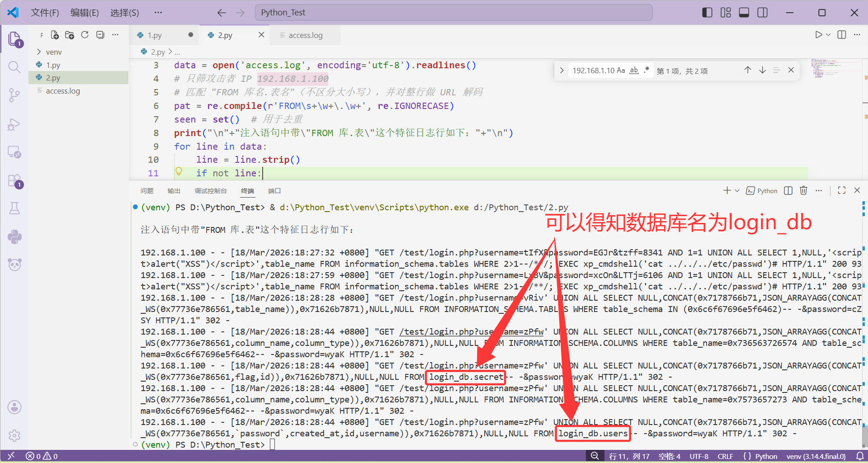Open access.log in the explorer tree
The height and width of the screenshot is (463, 868).
(x=63, y=91)
